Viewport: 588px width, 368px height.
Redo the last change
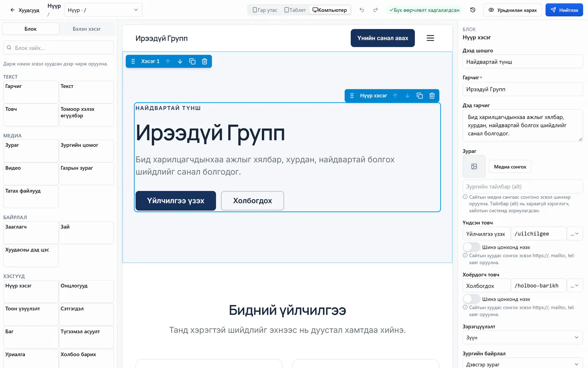tap(376, 10)
